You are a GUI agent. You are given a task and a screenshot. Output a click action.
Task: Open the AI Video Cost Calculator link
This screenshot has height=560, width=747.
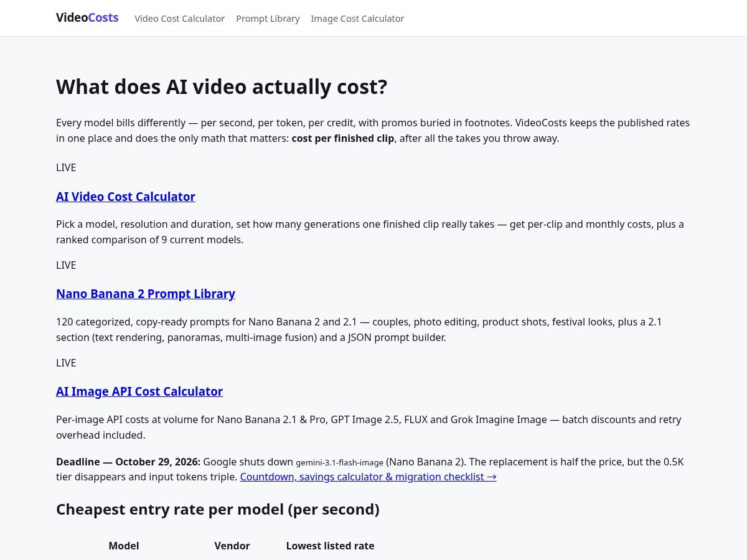[x=126, y=197]
